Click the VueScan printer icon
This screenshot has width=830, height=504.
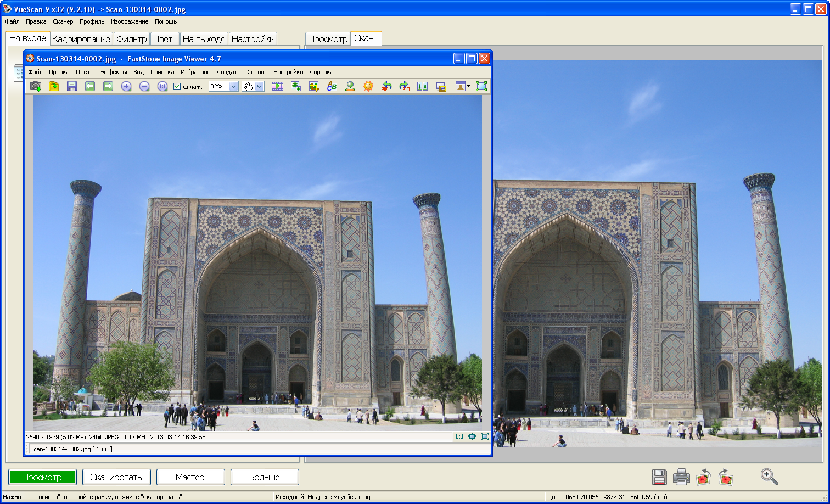(x=681, y=477)
